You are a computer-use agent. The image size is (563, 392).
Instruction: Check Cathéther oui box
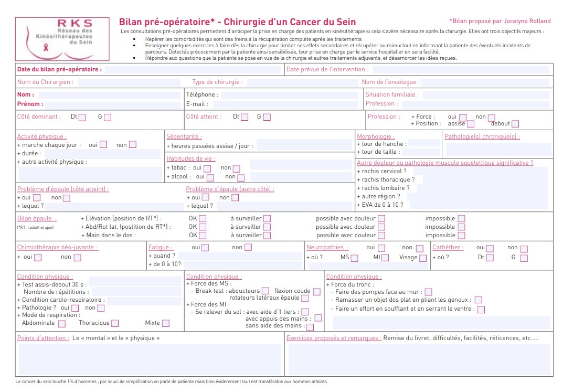tap(490, 248)
